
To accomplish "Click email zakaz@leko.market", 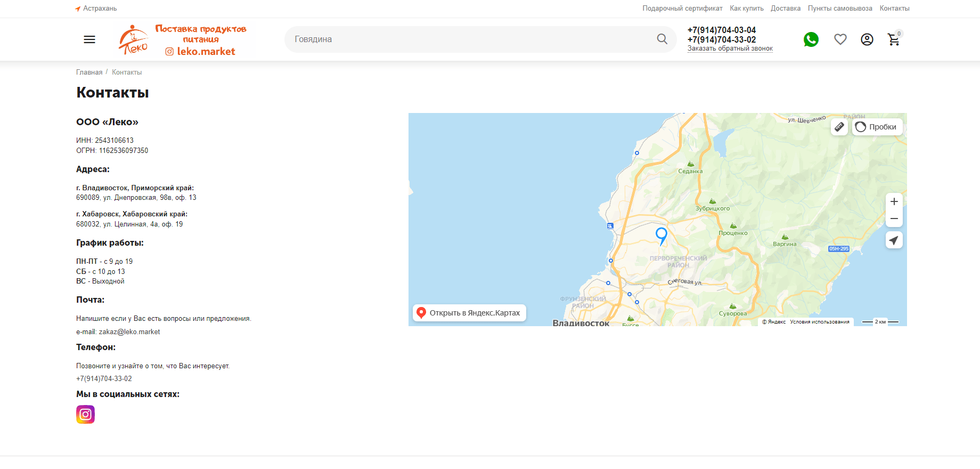I will point(129,332).
